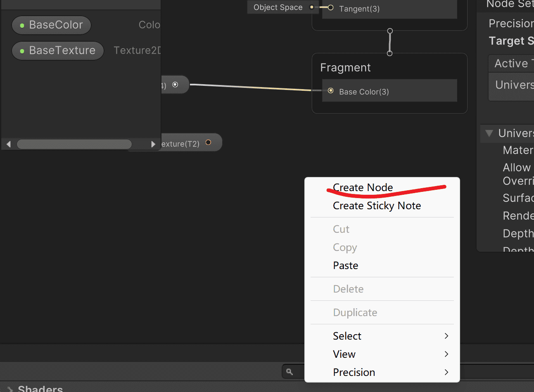534x392 pixels.
Task: Select the BaseTexture property pill
Action: 58,50
